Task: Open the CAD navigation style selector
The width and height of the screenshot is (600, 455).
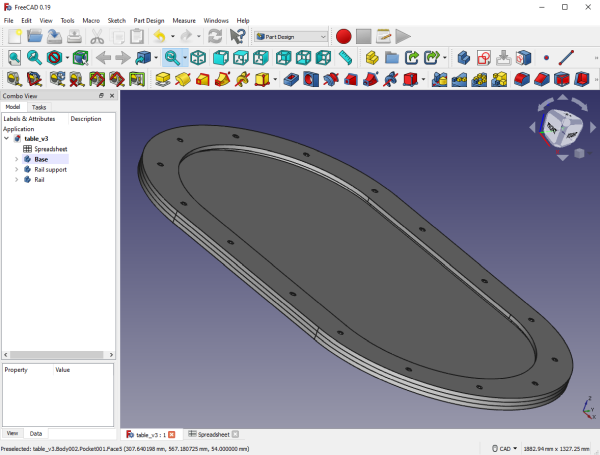Action: [x=503, y=447]
